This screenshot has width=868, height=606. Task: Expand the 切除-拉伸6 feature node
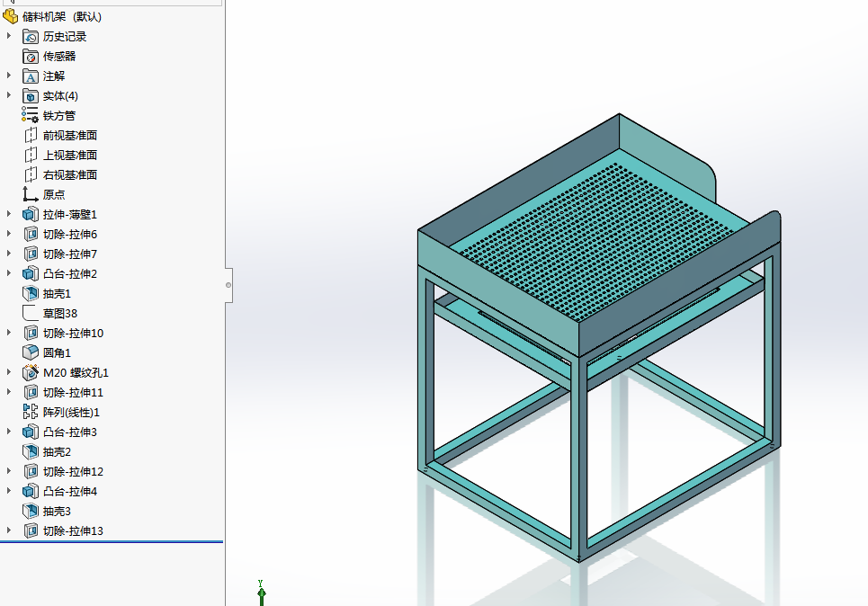(x=9, y=234)
